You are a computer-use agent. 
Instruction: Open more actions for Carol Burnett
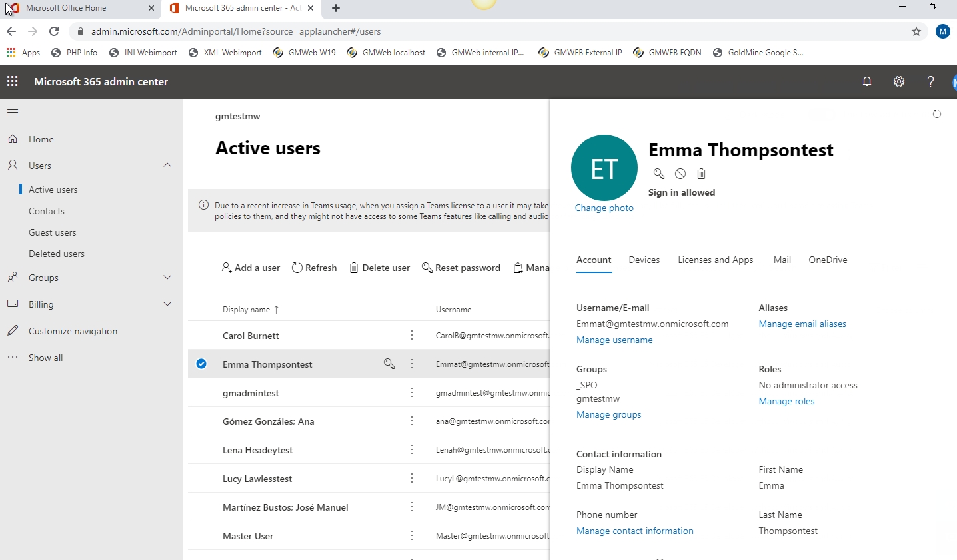[412, 335]
